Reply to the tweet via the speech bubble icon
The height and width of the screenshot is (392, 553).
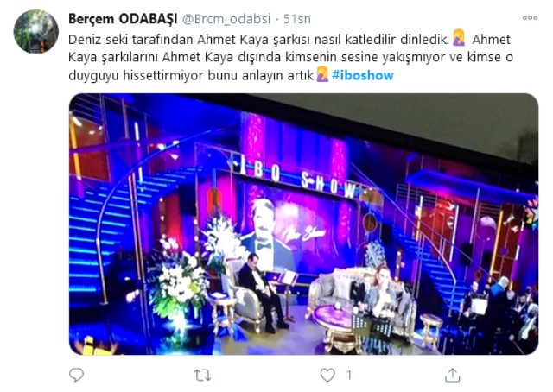pyautogui.click(x=76, y=375)
